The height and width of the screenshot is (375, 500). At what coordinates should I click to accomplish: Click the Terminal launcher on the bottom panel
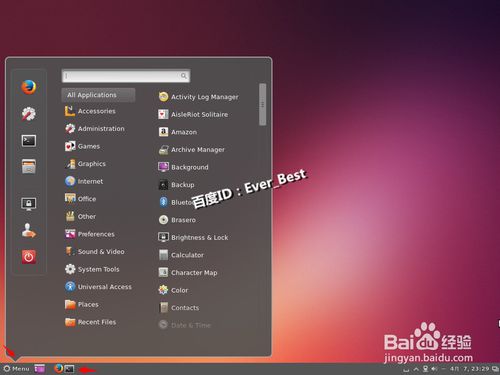coord(69,369)
